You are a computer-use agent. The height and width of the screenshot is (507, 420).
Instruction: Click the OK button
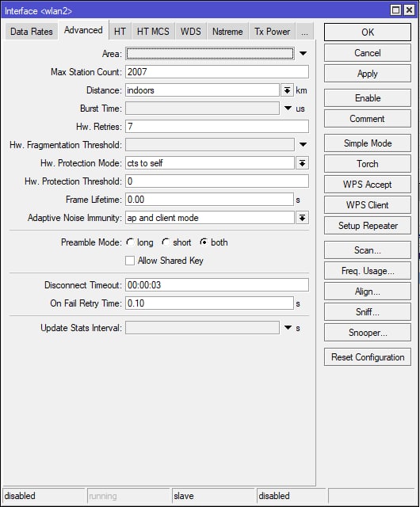pyautogui.click(x=368, y=32)
